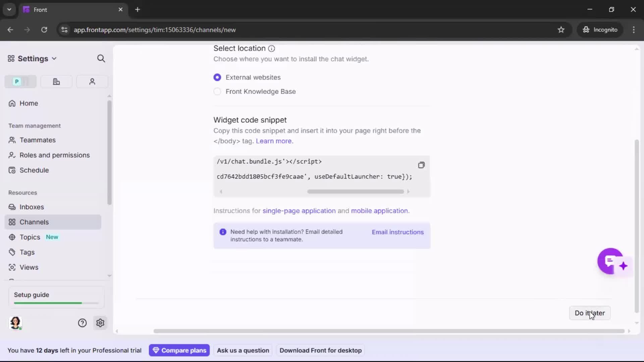Expand the Settings header dropdown
Image resolution: width=644 pixels, height=362 pixels.
coord(54,58)
